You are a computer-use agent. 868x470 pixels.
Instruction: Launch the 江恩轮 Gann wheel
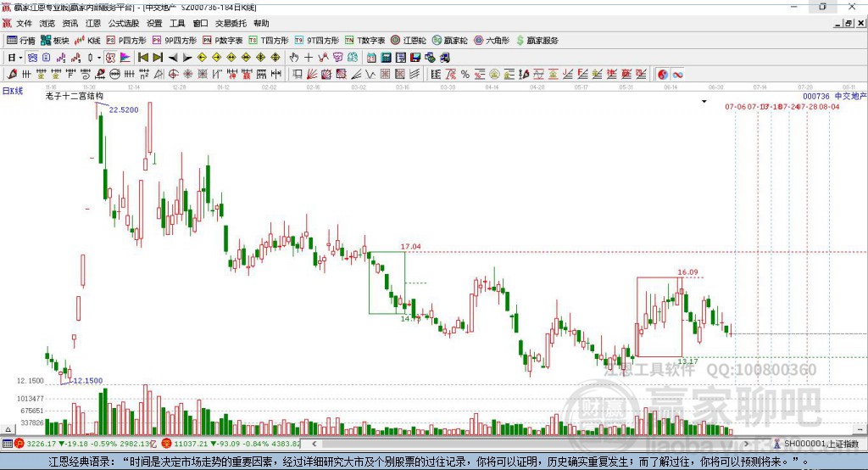[x=409, y=41]
